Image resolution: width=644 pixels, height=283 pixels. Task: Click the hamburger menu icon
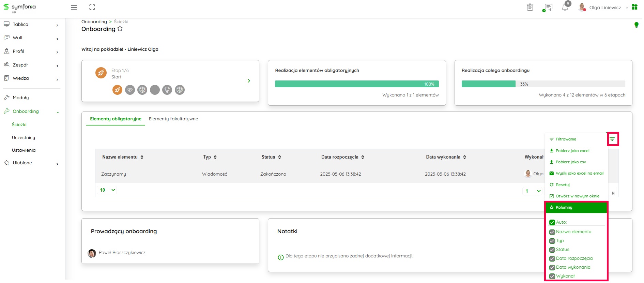(74, 8)
